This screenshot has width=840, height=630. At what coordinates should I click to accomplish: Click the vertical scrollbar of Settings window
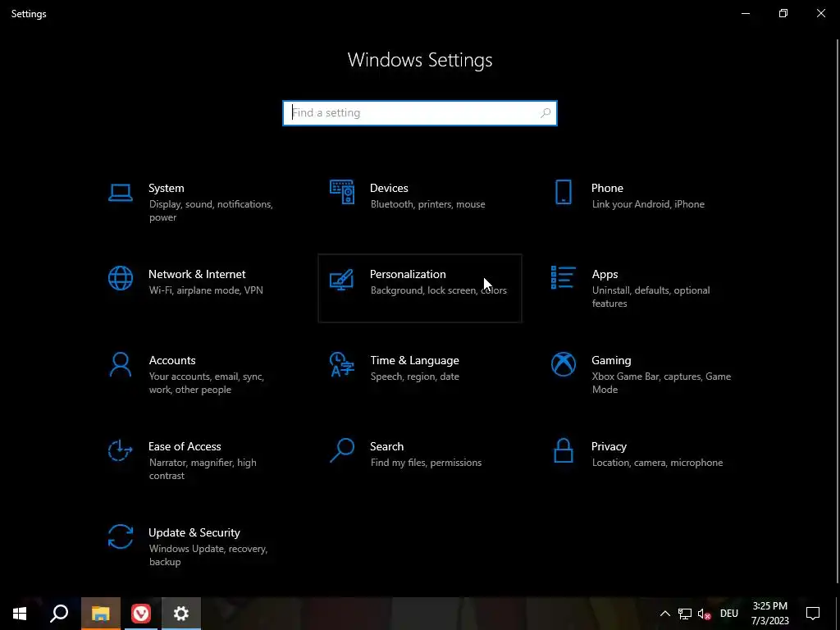pos(838,311)
